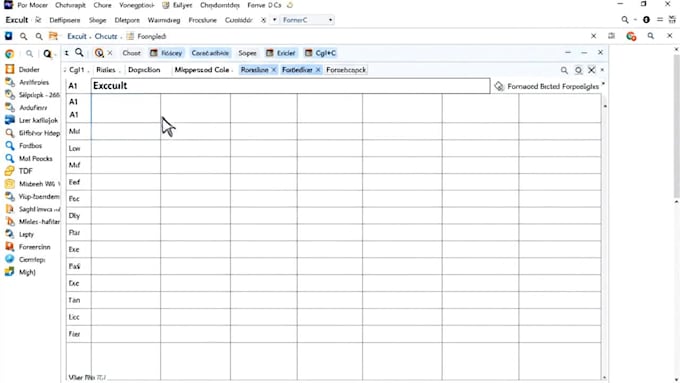Open the Chotwrapit menu

[70, 5]
